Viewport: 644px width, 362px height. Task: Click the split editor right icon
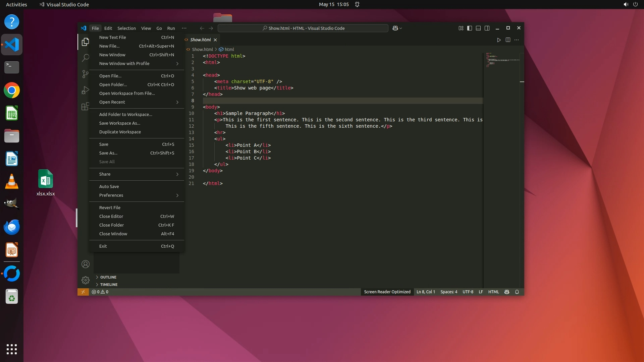508,40
